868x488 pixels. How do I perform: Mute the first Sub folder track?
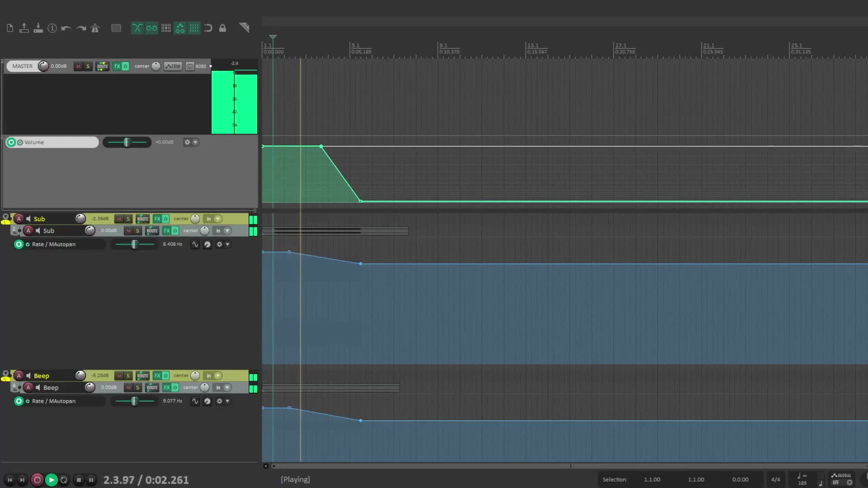119,219
